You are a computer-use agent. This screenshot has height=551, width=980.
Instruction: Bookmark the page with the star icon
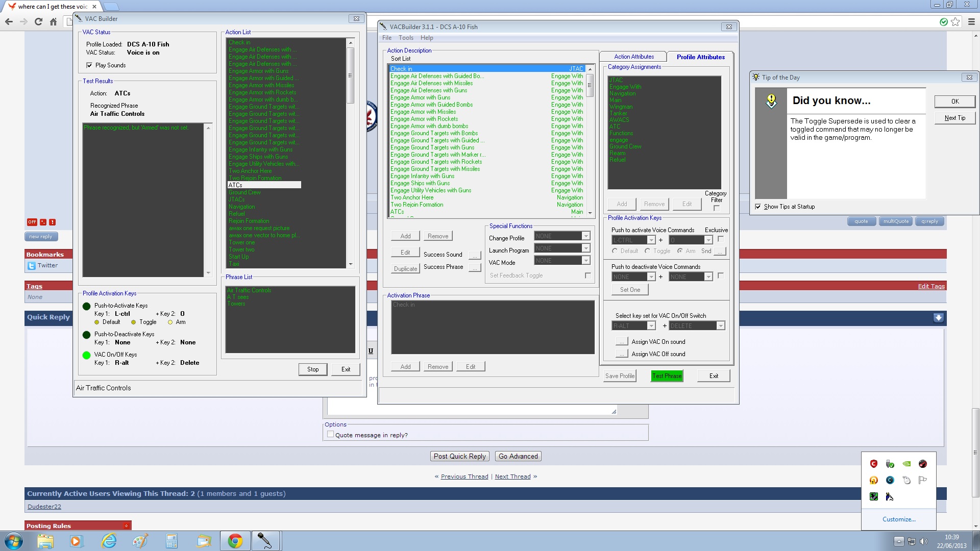(x=955, y=21)
